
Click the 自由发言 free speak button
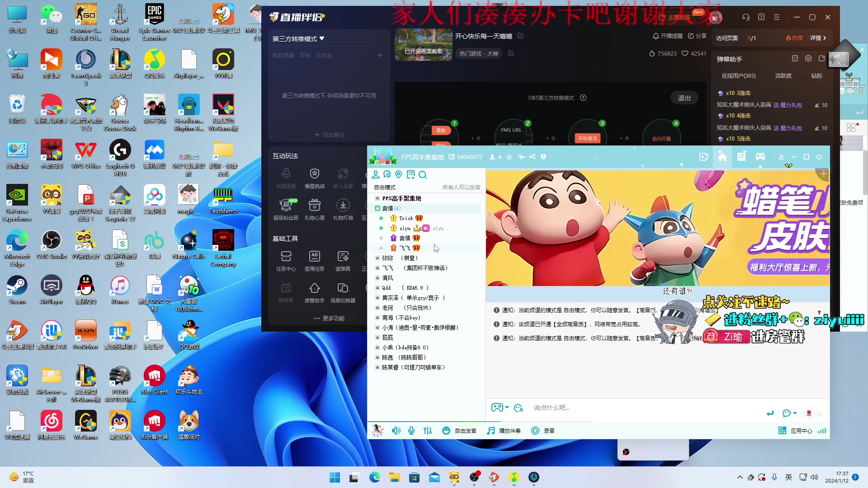click(x=459, y=431)
